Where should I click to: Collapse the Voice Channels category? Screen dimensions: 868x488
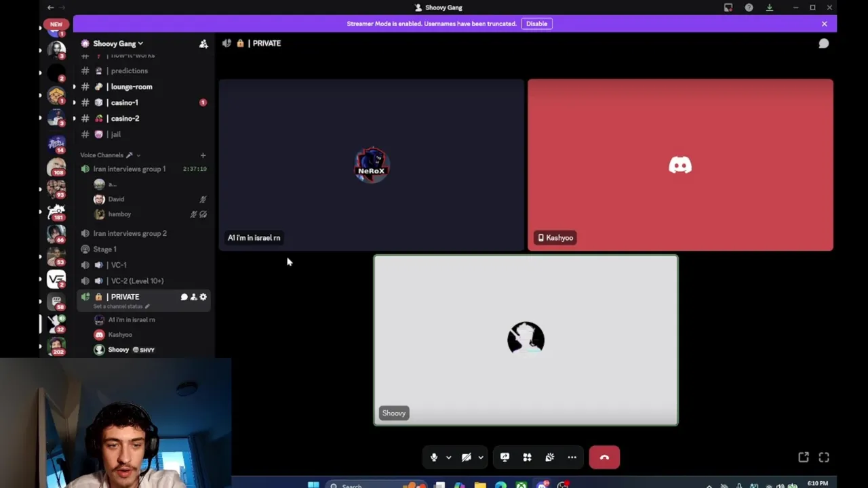tap(111, 155)
